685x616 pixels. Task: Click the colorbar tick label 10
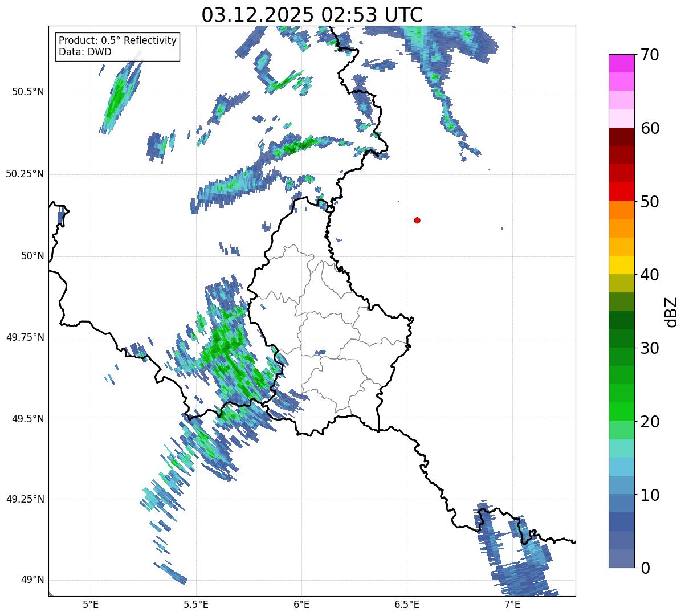click(x=649, y=495)
